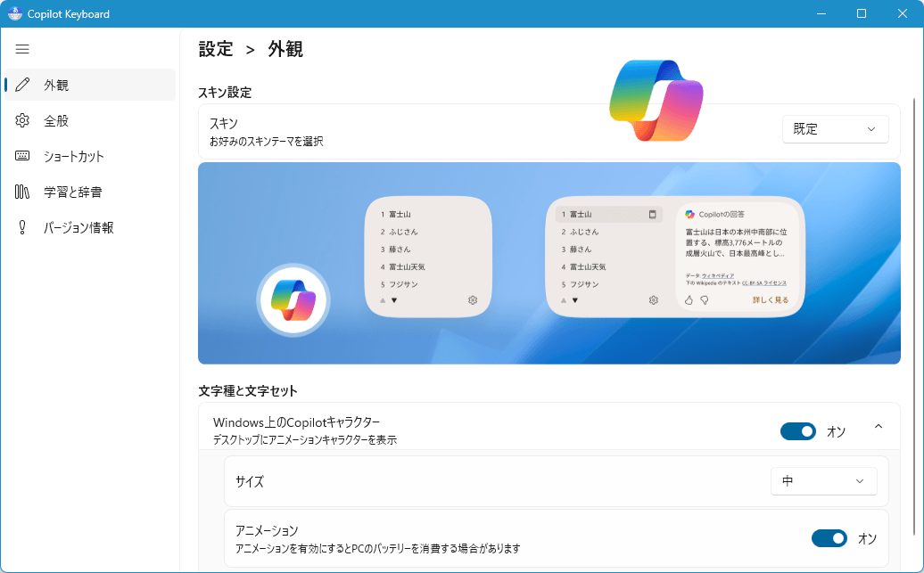
Task: Disable the アニメーション toggle
Action: tap(829, 538)
